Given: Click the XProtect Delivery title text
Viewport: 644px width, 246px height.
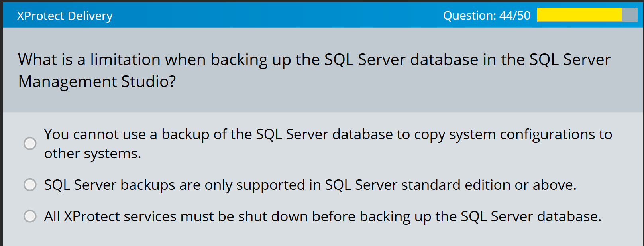Looking at the screenshot, I should [x=65, y=16].
